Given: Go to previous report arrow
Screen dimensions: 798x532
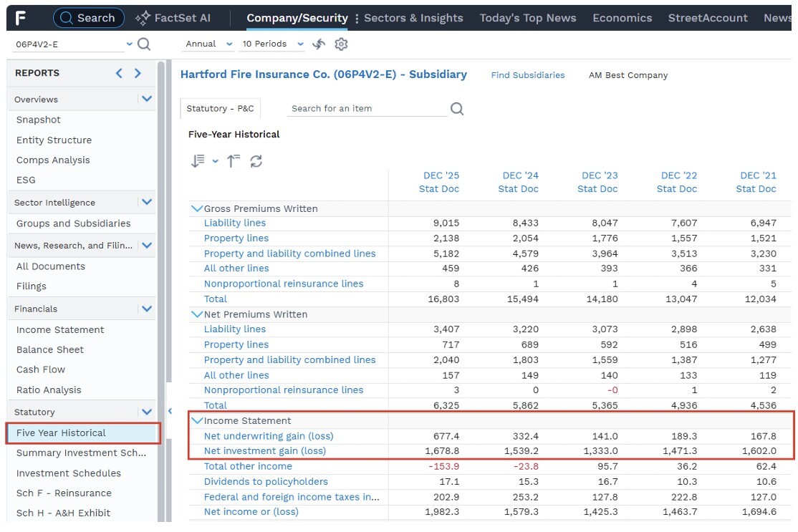Looking at the screenshot, I should (119, 73).
